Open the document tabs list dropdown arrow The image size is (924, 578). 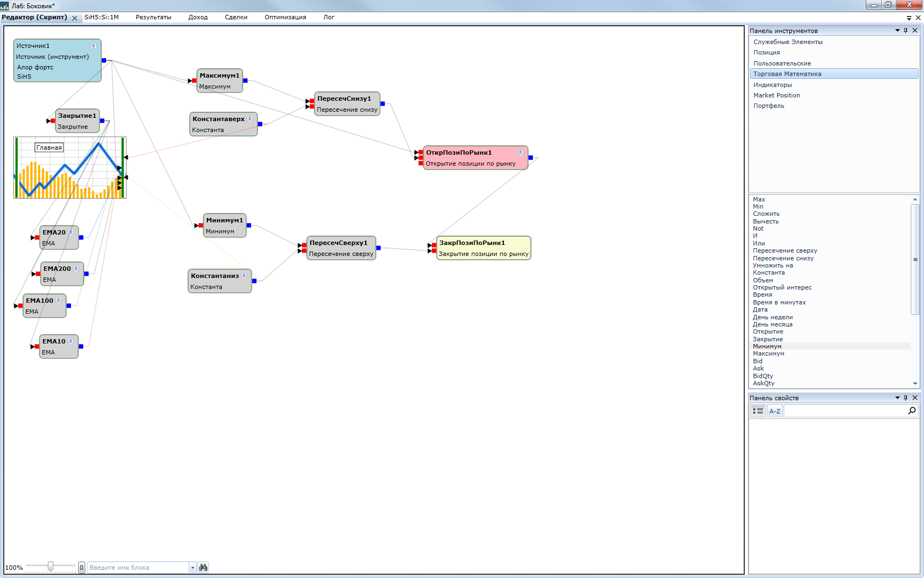tap(909, 18)
